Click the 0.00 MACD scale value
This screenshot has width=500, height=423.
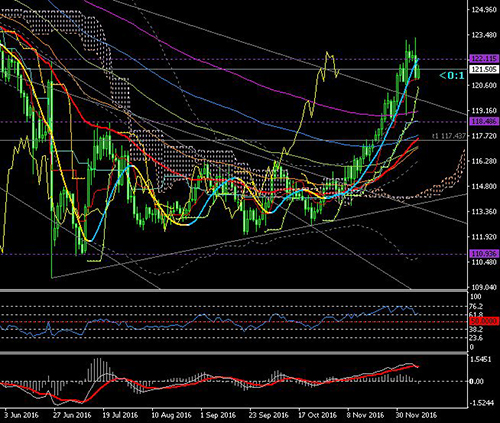pos(477,381)
